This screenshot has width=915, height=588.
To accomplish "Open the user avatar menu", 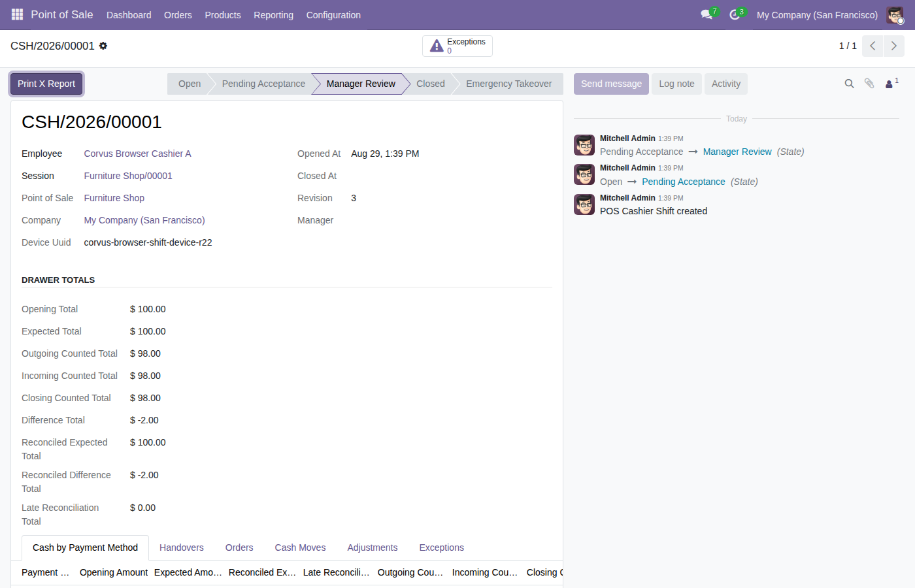I will pos(895,14).
